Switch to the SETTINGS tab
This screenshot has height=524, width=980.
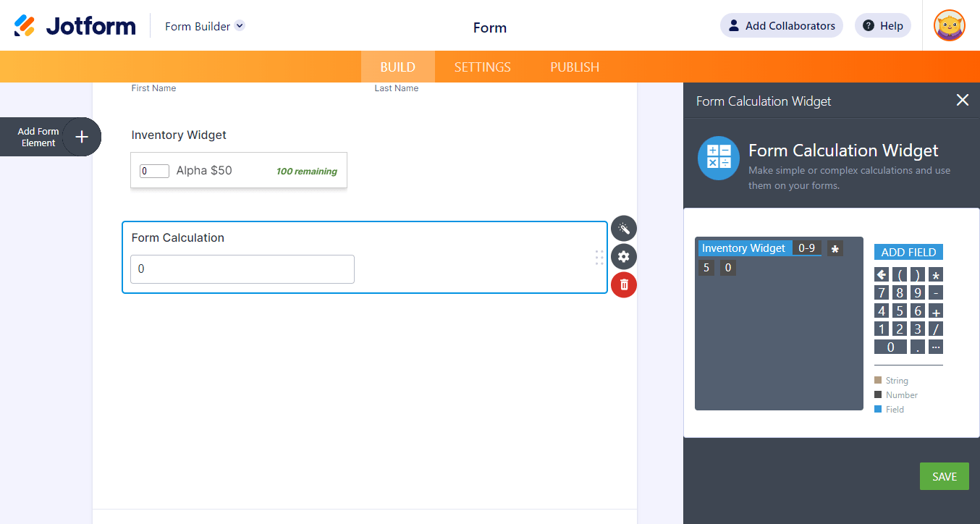483,67
